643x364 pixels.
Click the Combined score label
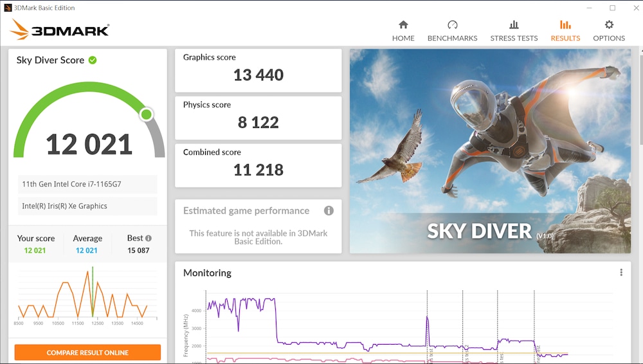212,152
